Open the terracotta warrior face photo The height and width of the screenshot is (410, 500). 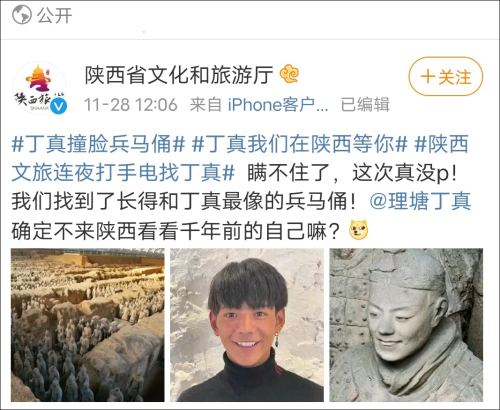point(406,325)
